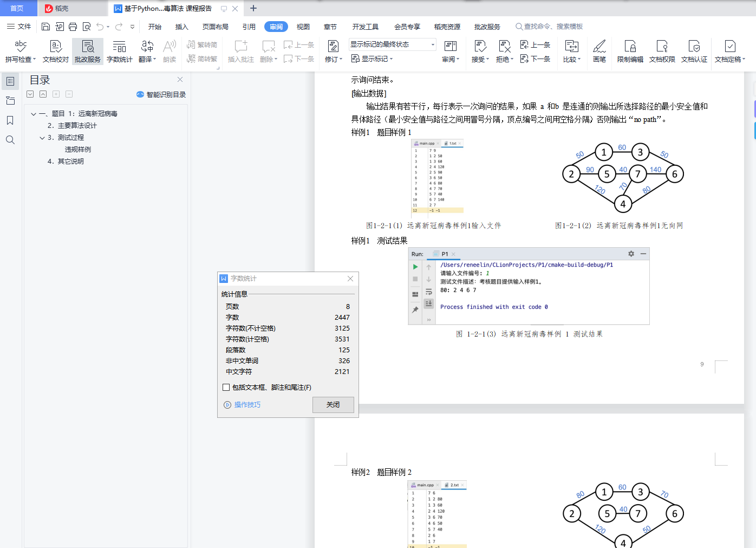This screenshot has width=756, height=548.
Task: Open a new document tab with plus
Action: 253,8
